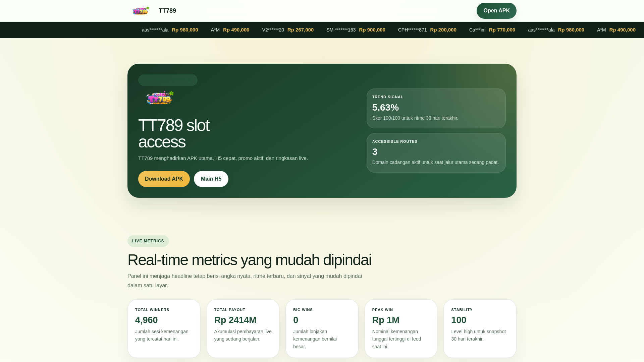The width and height of the screenshot is (644, 362).
Task: Click the Download APK button
Action: [x=164, y=179]
